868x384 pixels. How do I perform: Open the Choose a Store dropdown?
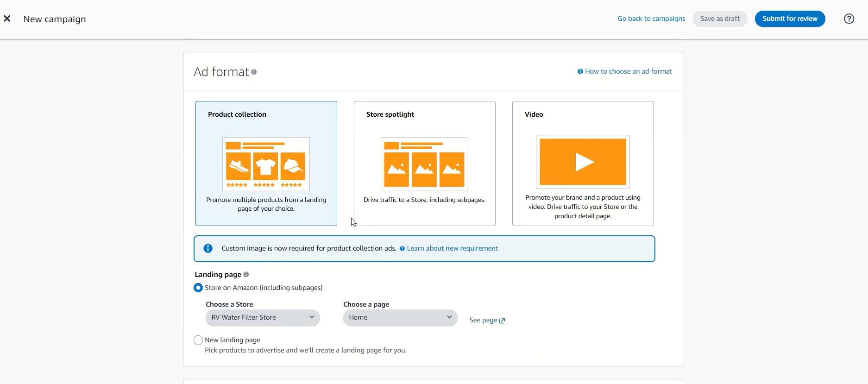click(x=263, y=318)
